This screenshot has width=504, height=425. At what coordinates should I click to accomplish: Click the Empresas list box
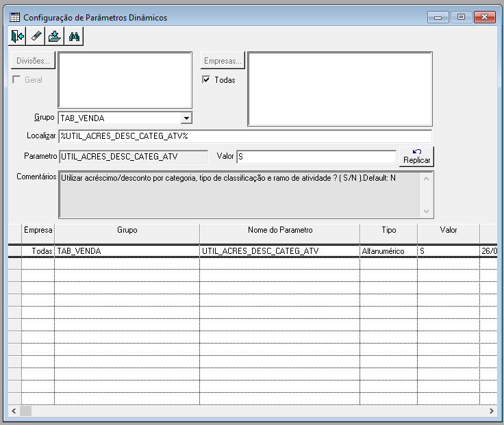tap(340, 89)
